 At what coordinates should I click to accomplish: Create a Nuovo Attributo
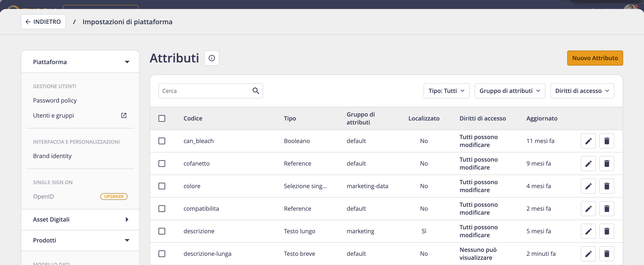point(595,58)
